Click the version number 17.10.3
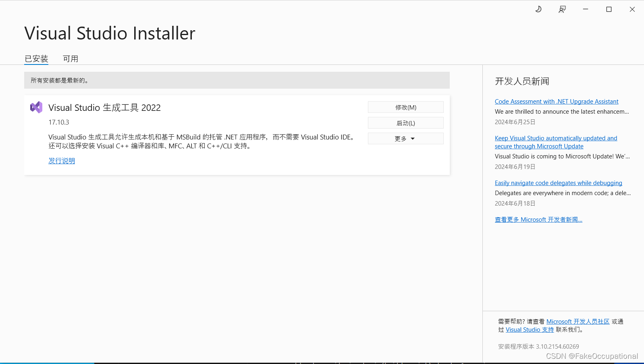The height and width of the screenshot is (364, 644). (59, 122)
